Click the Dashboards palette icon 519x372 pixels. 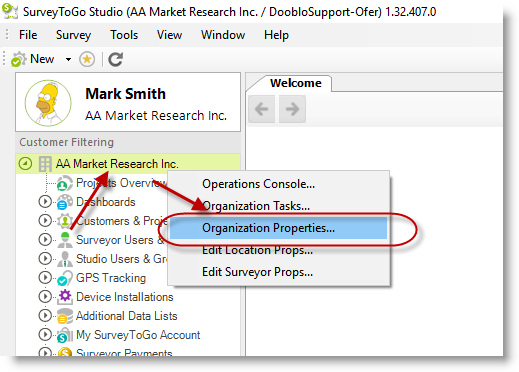[64, 202]
